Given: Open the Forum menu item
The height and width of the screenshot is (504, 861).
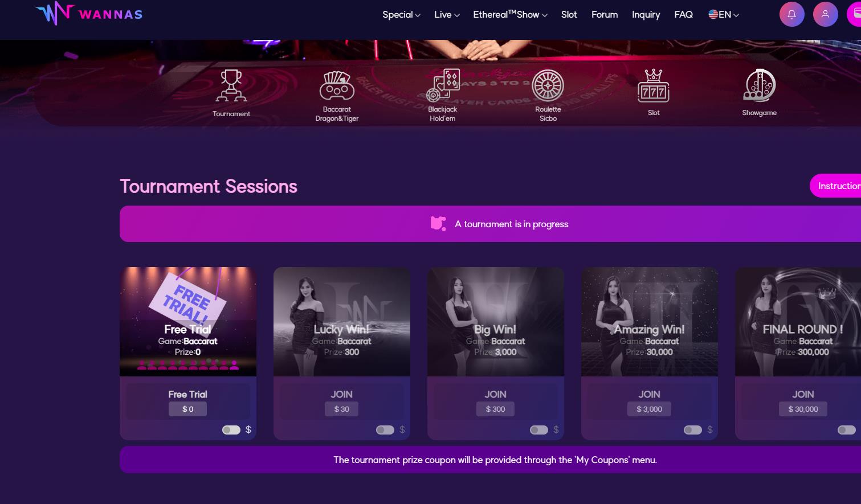Looking at the screenshot, I should pyautogui.click(x=605, y=15).
